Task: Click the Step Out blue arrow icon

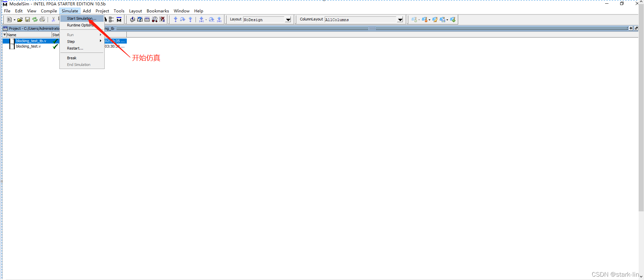Action: click(190, 19)
